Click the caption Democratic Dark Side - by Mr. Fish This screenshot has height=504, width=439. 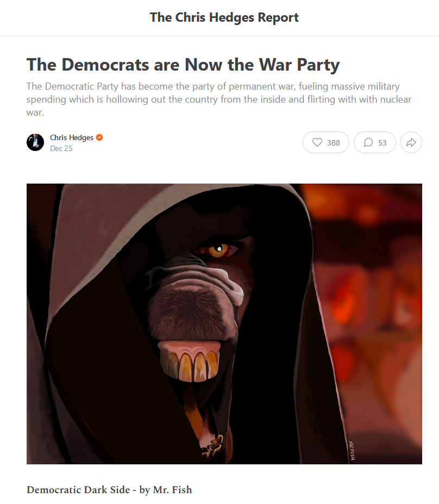coord(109,490)
